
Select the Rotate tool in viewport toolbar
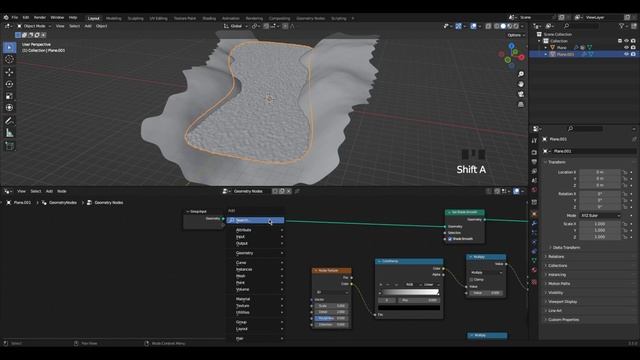[9, 84]
